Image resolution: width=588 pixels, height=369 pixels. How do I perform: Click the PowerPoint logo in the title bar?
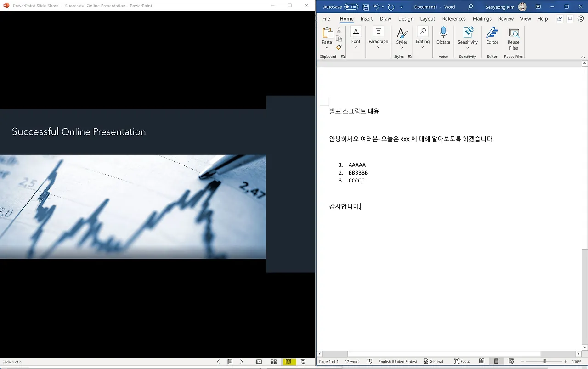pyautogui.click(x=6, y=6)
